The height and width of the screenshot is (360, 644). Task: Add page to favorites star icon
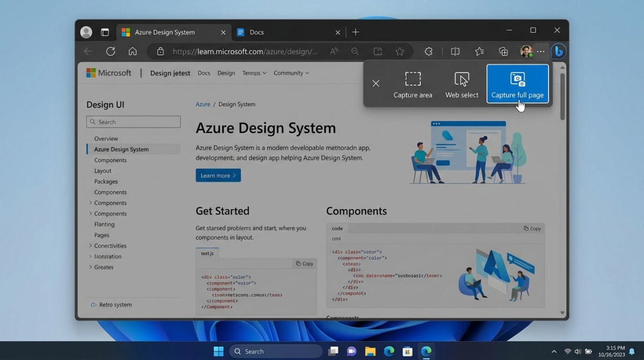pyautogui.click(x=400, y=52)
